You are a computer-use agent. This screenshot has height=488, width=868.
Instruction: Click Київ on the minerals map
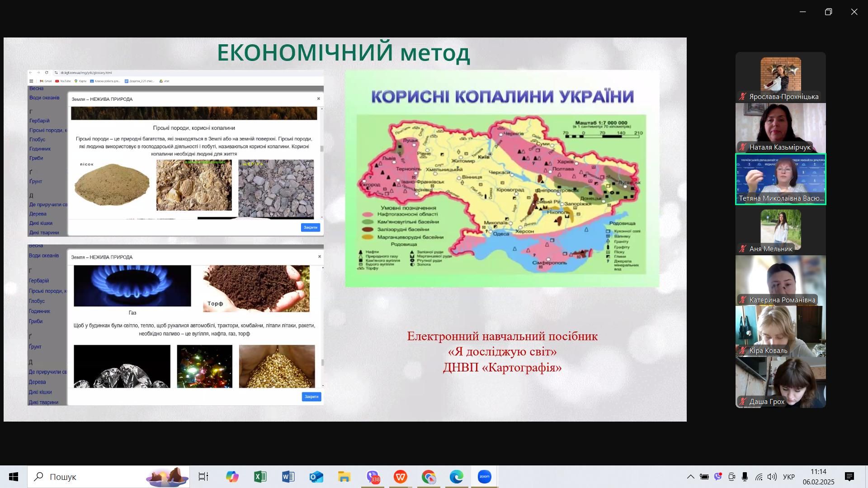[x=483, y=157]
